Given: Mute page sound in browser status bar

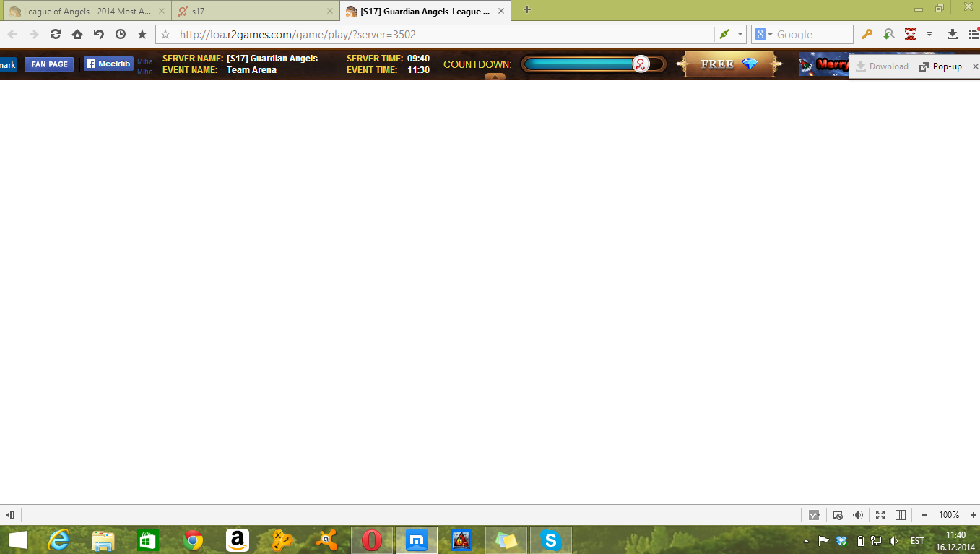Looking at the screenshot, I should click(858, 515).
